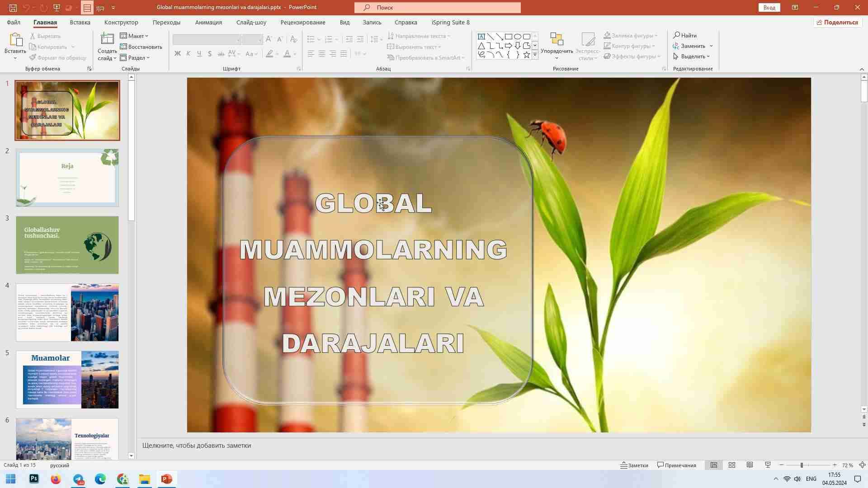Expand the shapes gallery More arrow
Image resolution: width=868 pixels, height=488 pixels.
click(x=535, y=55)
